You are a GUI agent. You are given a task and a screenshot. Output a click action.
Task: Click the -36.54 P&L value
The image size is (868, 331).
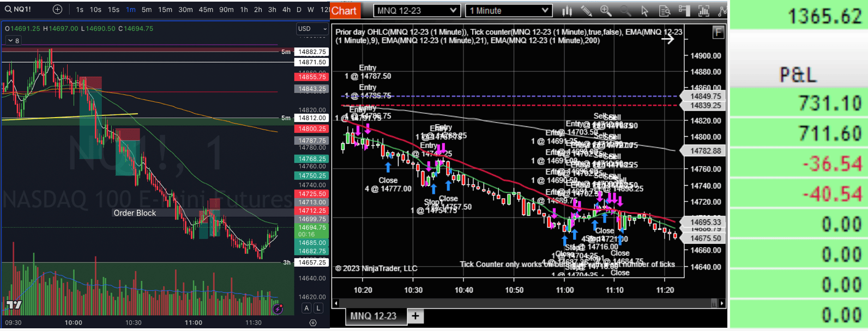coord(832,164)
